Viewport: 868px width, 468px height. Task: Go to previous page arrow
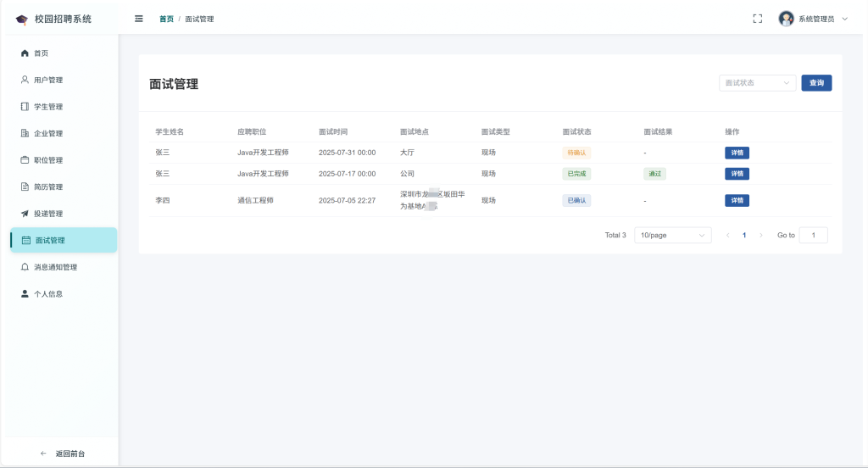(728, 236)
